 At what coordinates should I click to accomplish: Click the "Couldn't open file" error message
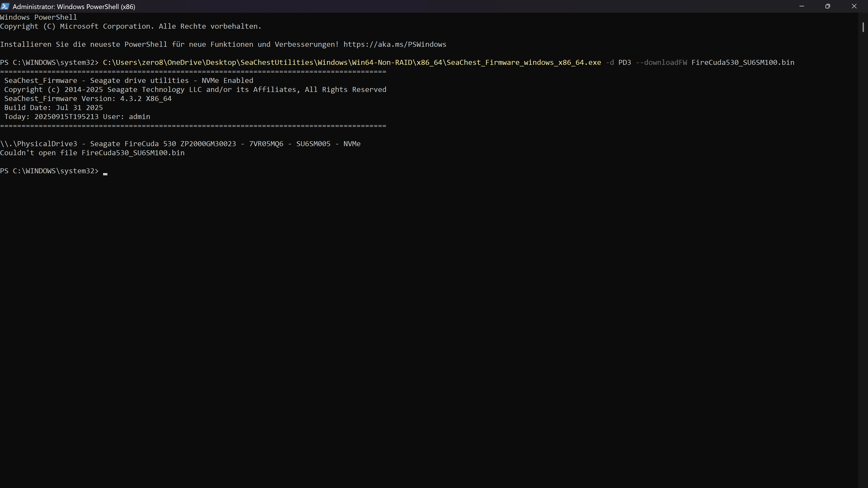pyautogui.click(x=92, y=153)
